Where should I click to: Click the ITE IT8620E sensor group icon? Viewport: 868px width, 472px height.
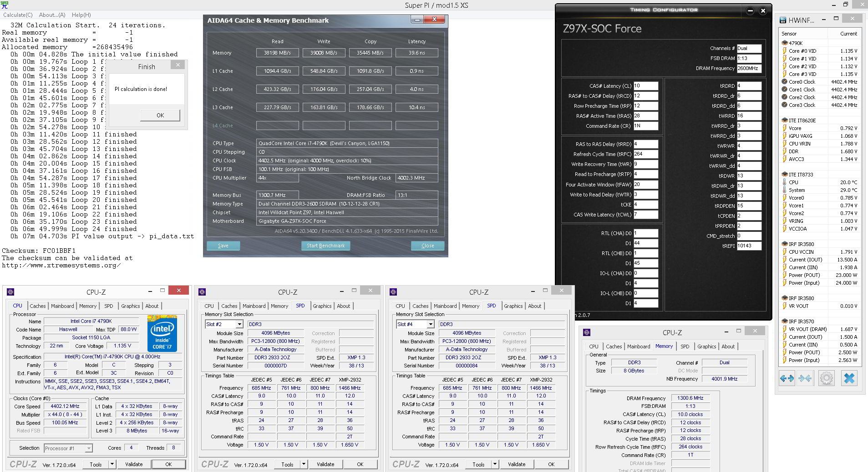point(785,121)
